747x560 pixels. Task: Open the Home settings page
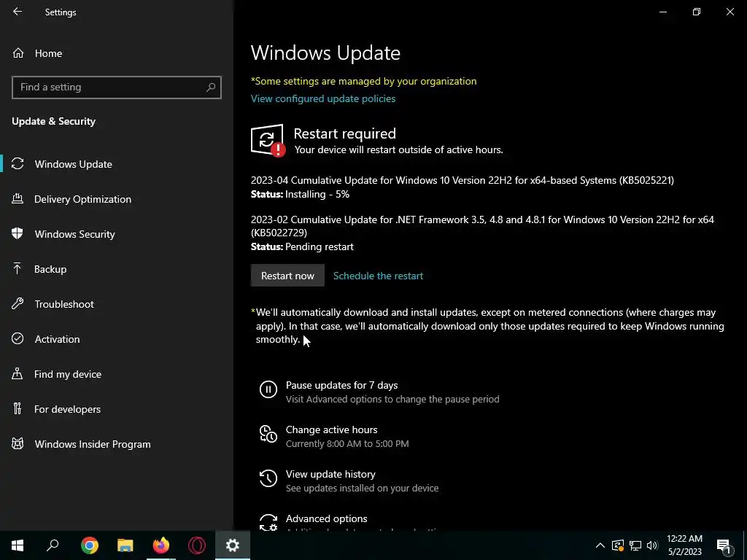pos(48,53)
